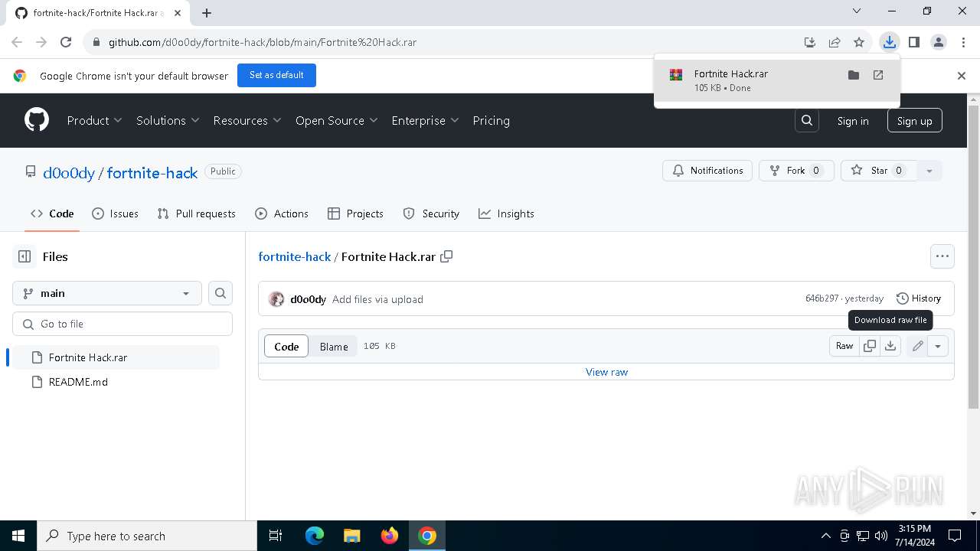Dismiss the default browser notification bar
This screenshot has height=551, width=980.
coord(962,76)
